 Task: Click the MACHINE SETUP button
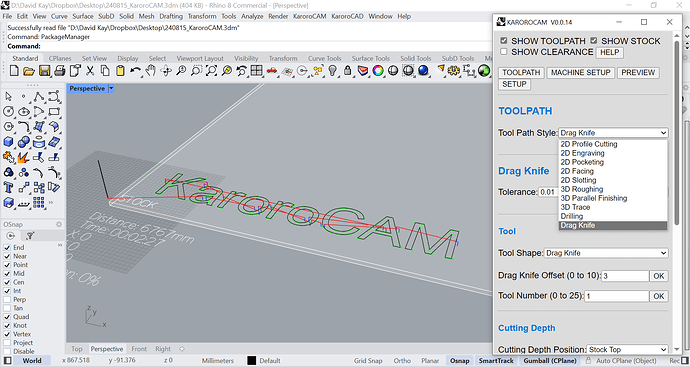tap(580, 73)
